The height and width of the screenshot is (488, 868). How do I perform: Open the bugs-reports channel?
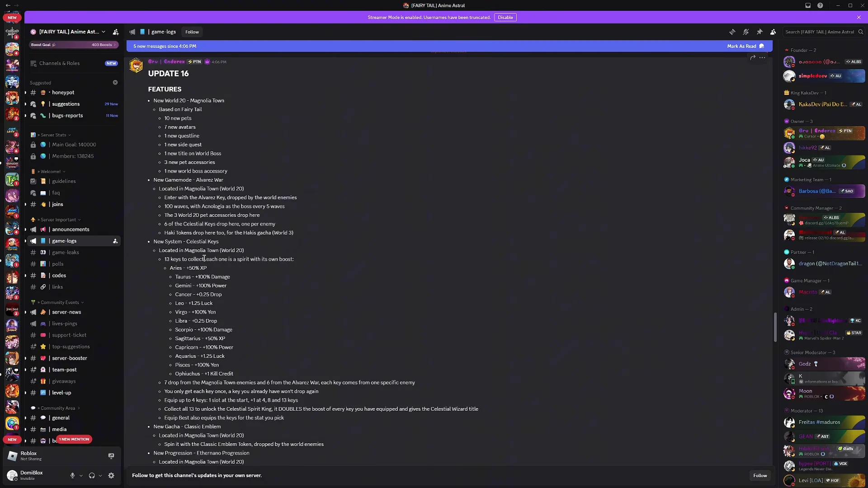74,116
